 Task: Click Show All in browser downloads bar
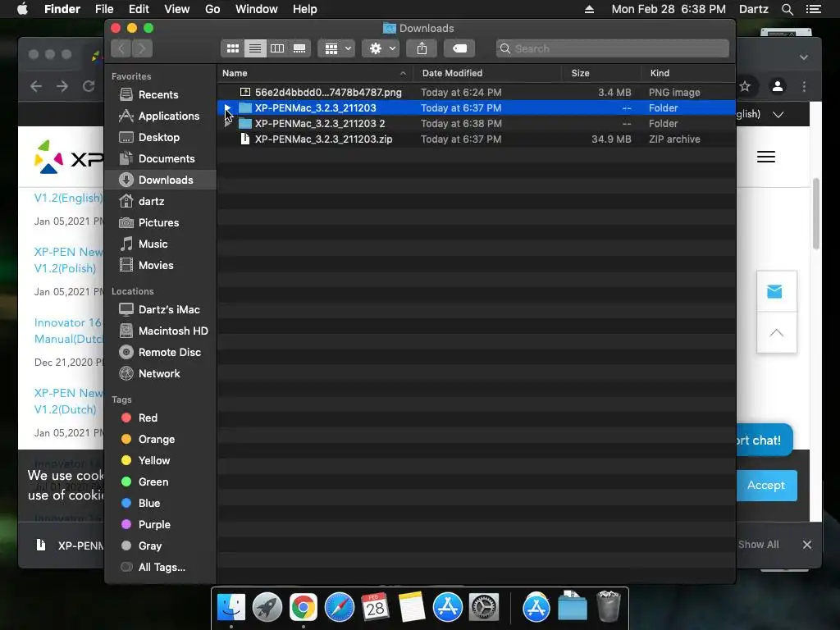coord(759,545)
